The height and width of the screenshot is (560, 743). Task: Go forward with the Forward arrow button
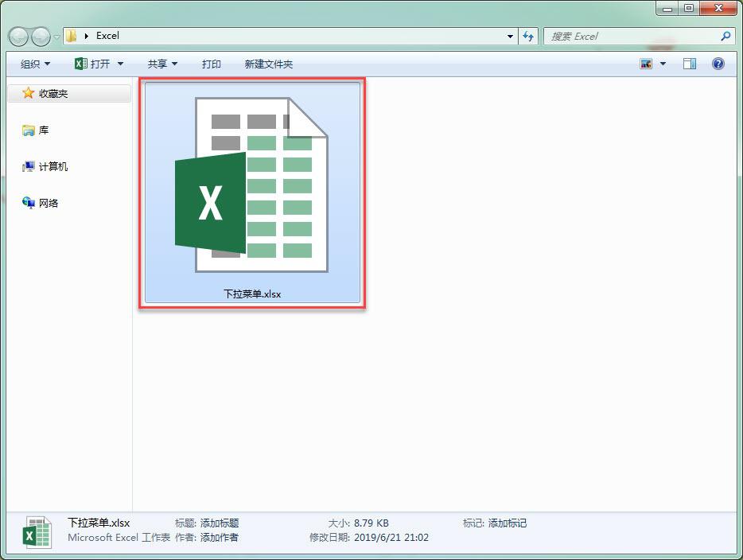click(41, 37)
